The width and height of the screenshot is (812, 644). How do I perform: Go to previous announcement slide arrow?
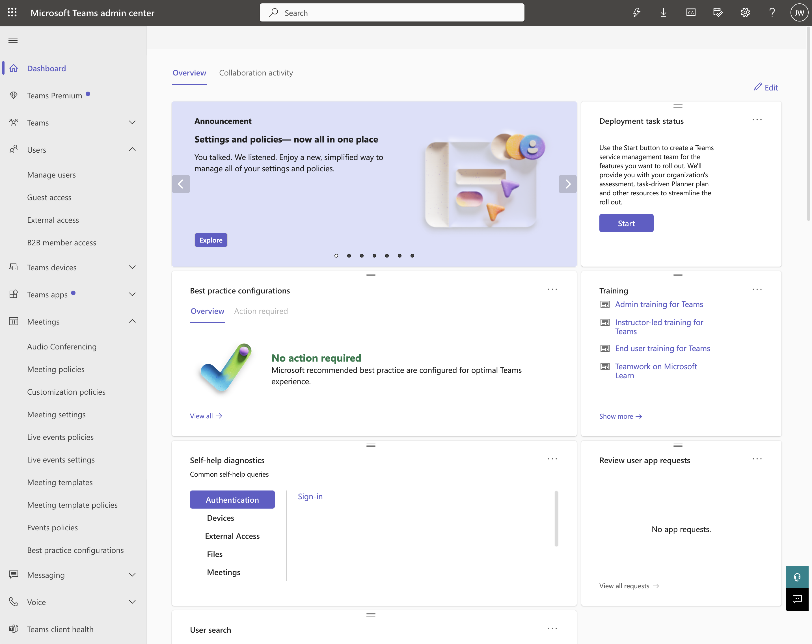click(x=181, y=184)
